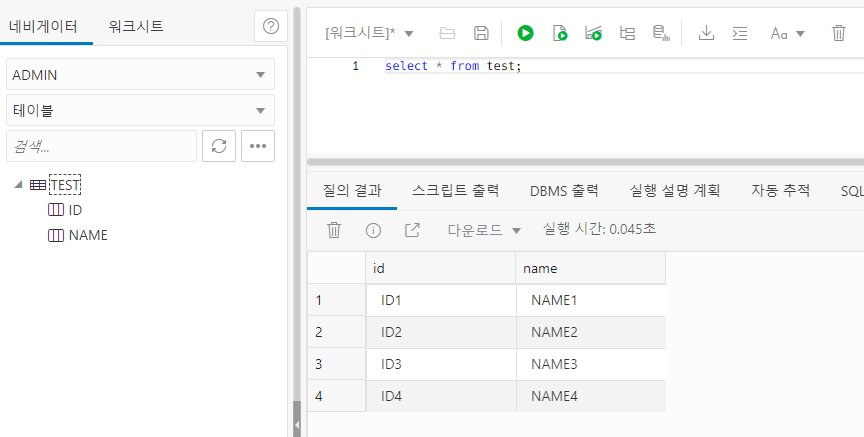Image resolution: width=864 pixels, height=437 pixels.
Task: Click the horizontal editor splitter bar
Action: 585,162
